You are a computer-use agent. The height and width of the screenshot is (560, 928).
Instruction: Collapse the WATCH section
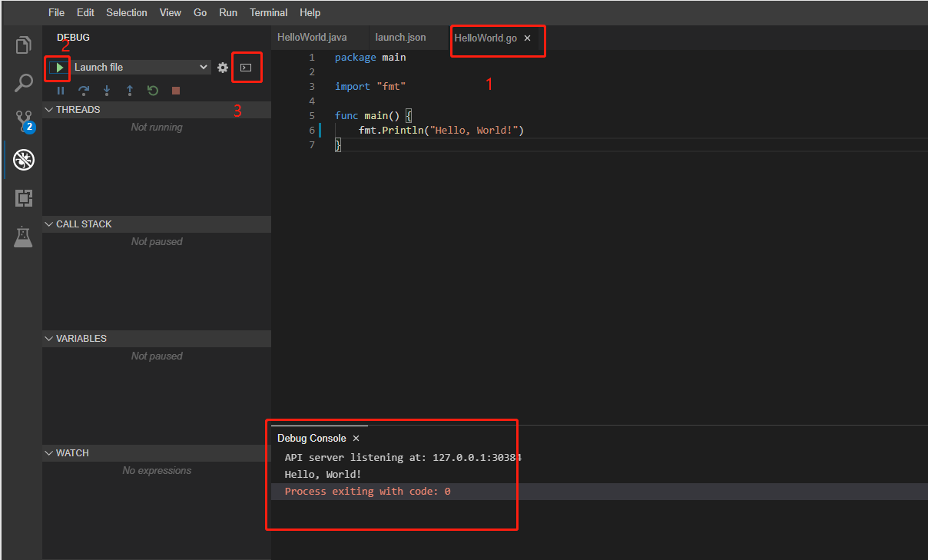(x=157, y=453)
